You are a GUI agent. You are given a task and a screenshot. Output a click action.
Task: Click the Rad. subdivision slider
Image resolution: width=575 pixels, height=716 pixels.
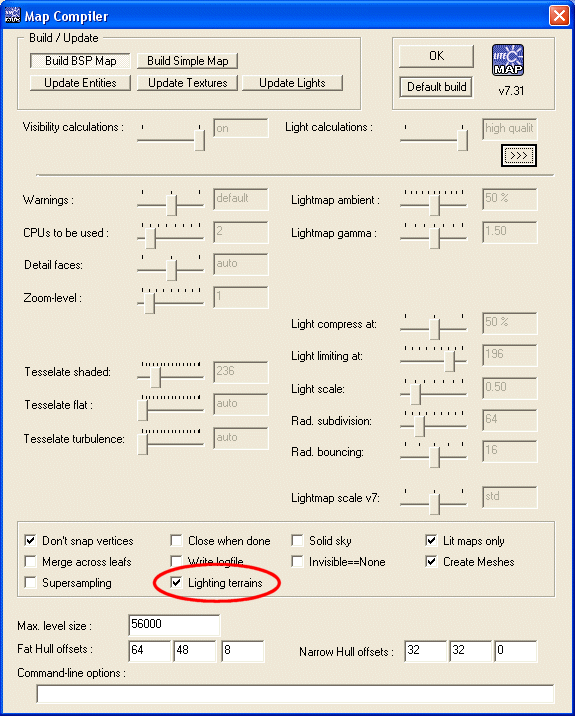[x=434, y=424]
